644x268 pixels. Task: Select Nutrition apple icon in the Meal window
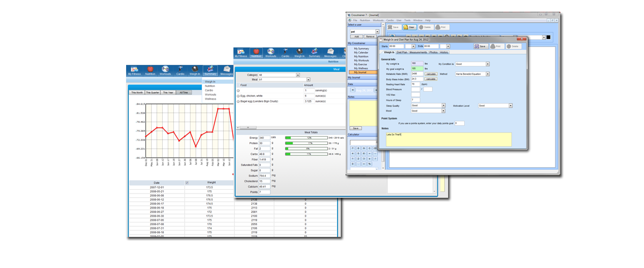(x=257, y=53)
